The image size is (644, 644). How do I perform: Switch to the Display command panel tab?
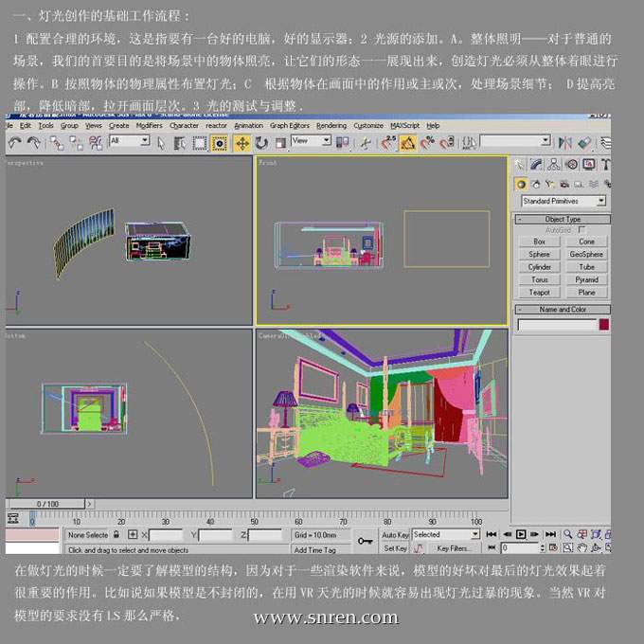pyautogui.click(x=588, y=165)
